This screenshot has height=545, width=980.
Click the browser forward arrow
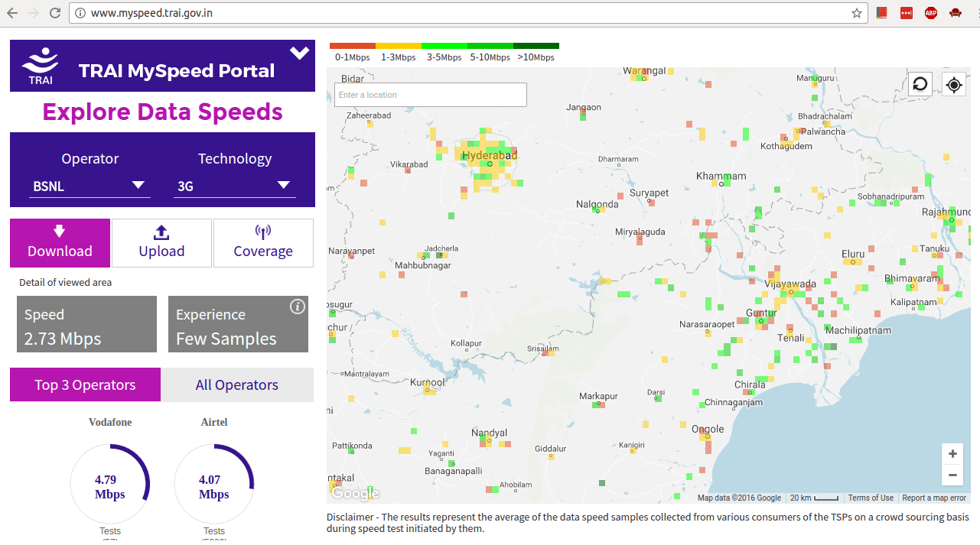pos(34,13)
